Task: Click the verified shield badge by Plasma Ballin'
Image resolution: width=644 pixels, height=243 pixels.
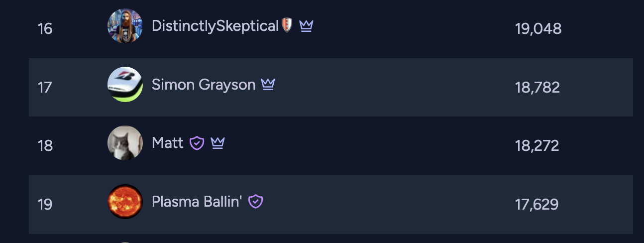Action: (256, 202)
